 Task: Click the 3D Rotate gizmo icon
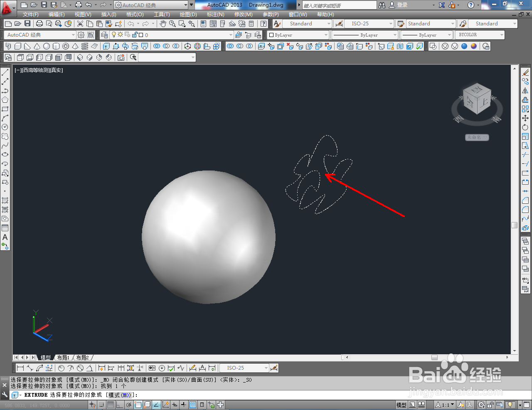(x=197, y=46)
